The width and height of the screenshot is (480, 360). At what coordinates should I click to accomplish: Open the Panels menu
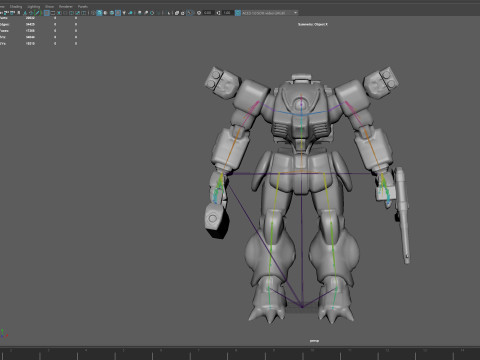83,6
